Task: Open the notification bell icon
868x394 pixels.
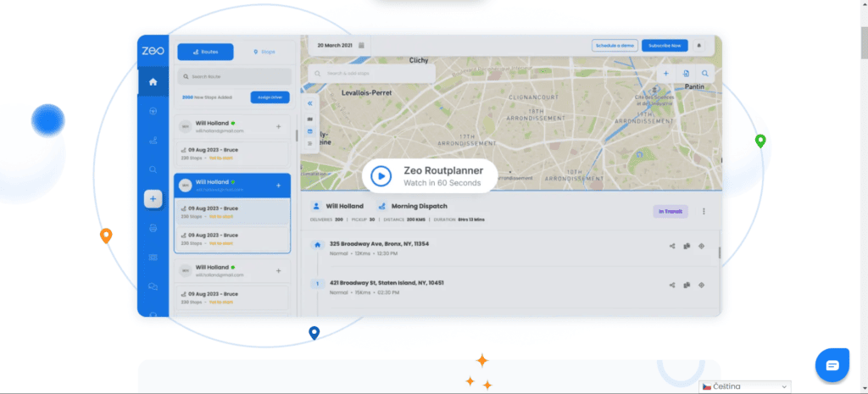Action: 698,46
